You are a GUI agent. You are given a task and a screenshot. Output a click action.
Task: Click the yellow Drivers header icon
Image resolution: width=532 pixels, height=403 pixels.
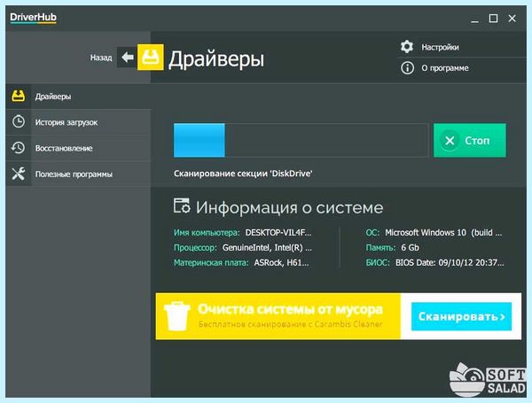(151, 58)
